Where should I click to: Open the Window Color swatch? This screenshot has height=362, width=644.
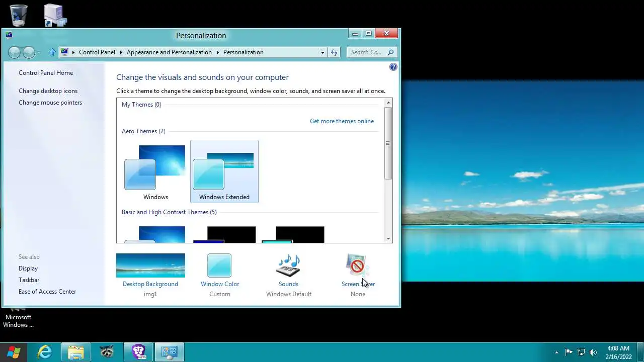[x=219, y=265]
